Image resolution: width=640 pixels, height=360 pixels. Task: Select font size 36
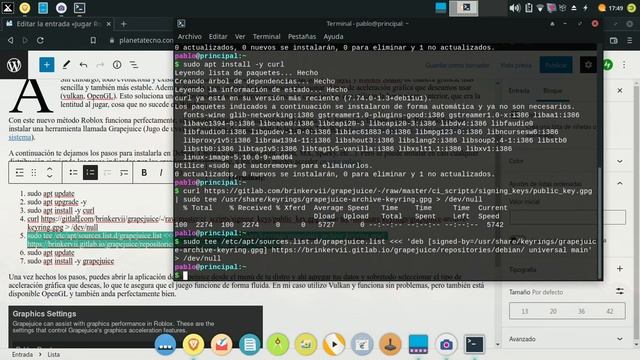pos(582,311)
